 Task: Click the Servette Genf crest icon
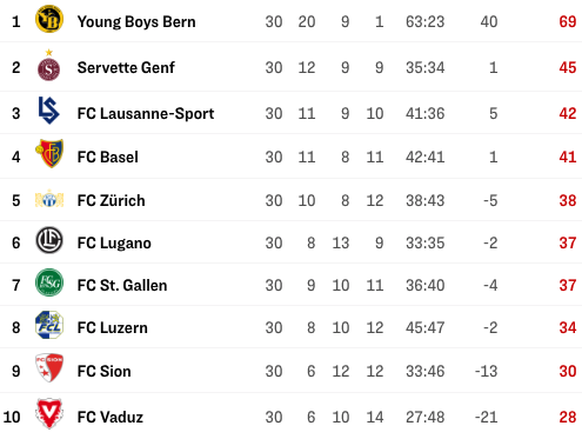[49, 65]
